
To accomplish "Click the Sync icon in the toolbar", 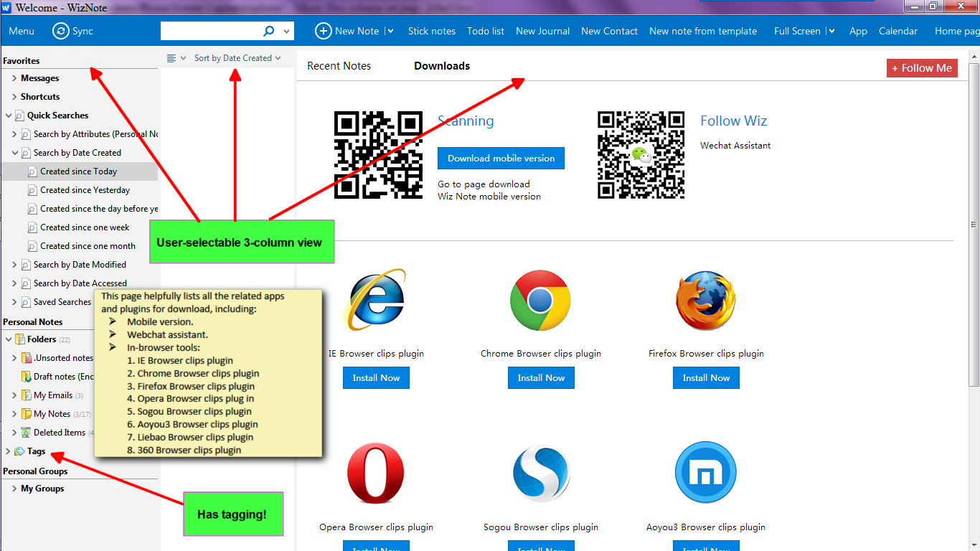I will pyautogui.click(x=61, y=31).
